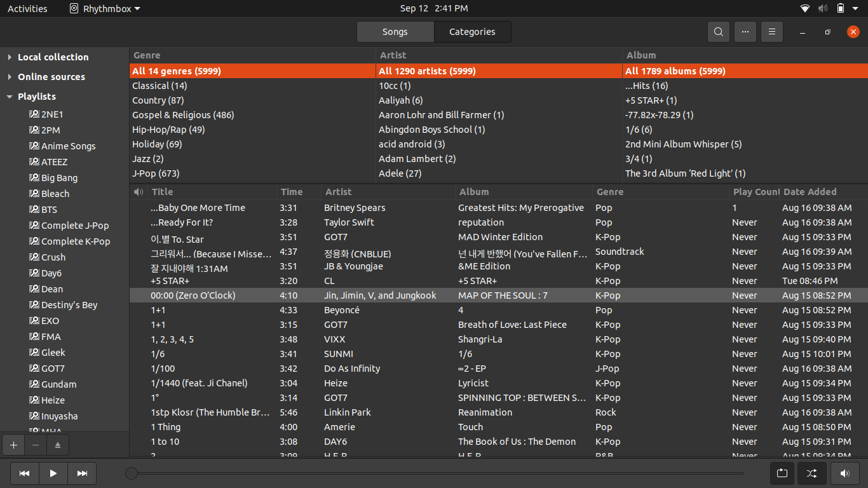
Task: Toggle repeat playback mode
Action: (x=782, y=473)
